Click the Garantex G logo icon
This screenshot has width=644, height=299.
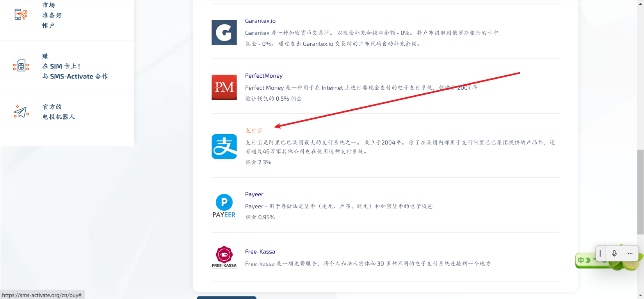pyautogui.click(x=224, y=32)
